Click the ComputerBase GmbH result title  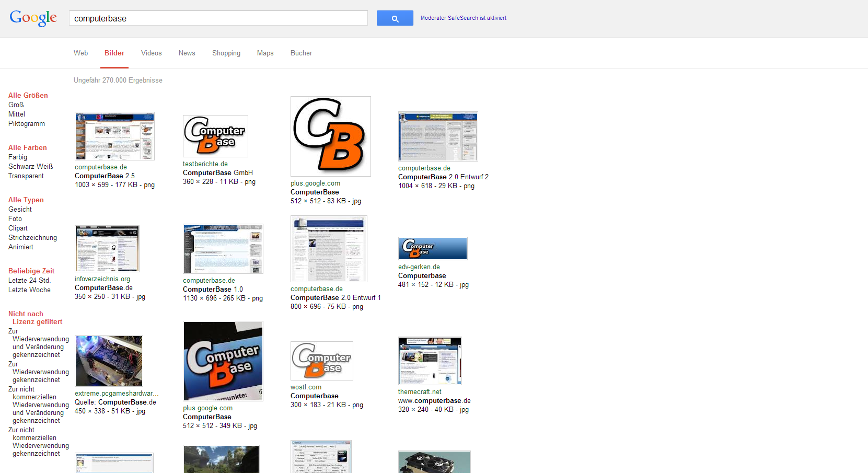(x=218, y=173)
